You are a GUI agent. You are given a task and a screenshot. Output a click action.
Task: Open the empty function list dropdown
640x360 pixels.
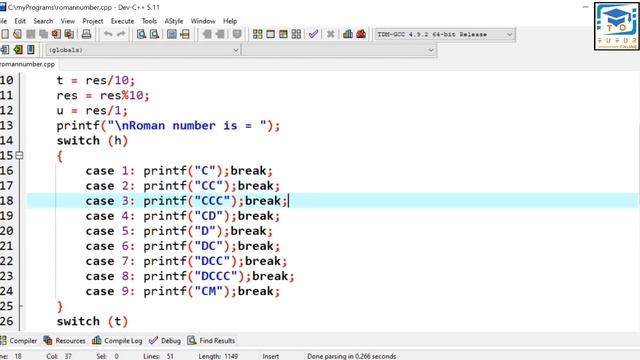point(339,50)
